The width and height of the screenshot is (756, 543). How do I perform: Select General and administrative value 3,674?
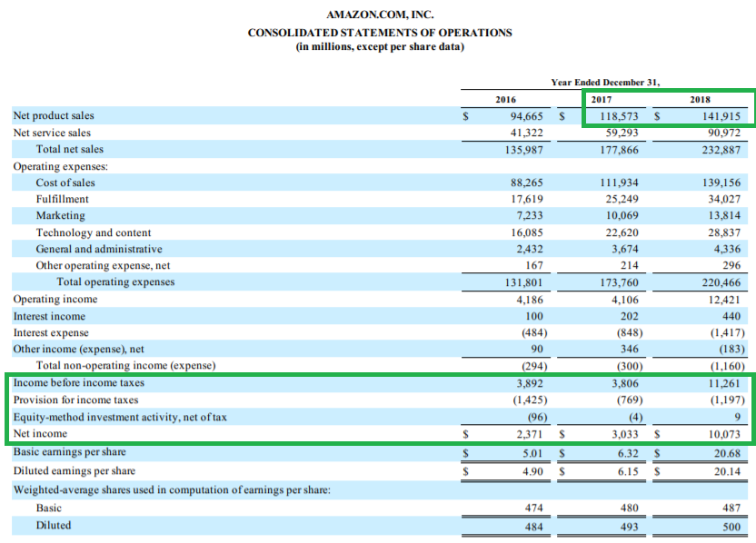coord(625,249)
